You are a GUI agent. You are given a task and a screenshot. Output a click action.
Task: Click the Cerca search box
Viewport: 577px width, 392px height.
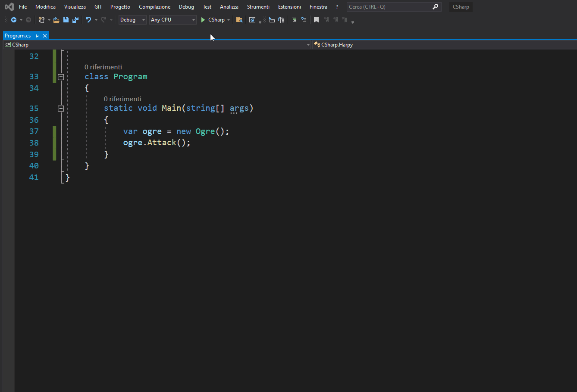click(x=388, y=7)
